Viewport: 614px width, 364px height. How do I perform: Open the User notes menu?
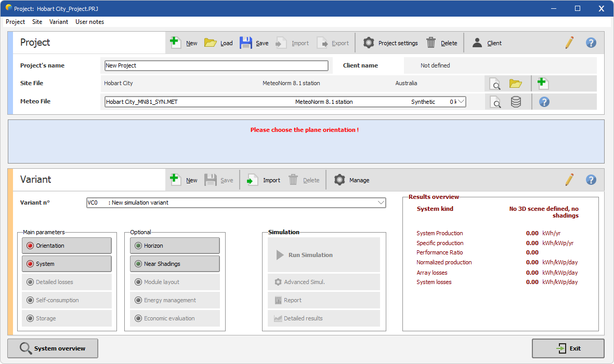pos(89,22)
